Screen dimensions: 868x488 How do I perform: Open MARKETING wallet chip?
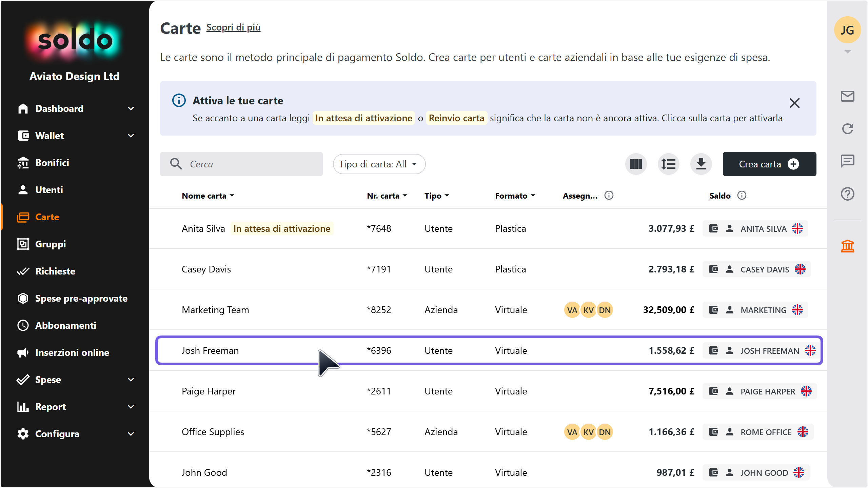pyautogui.click(x=755, y=310)
